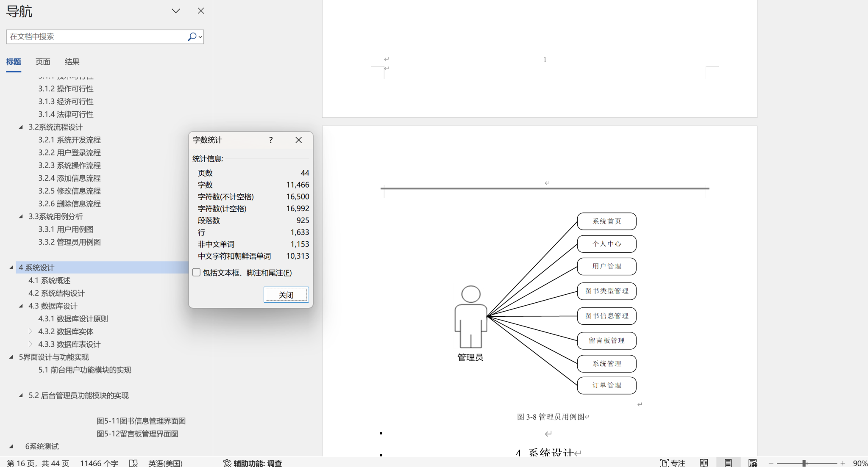Viewport: 868px width, 467px height.
Task: Expand the 4.3.2 数据库实体 heading
Action: [x=30, y=332]
